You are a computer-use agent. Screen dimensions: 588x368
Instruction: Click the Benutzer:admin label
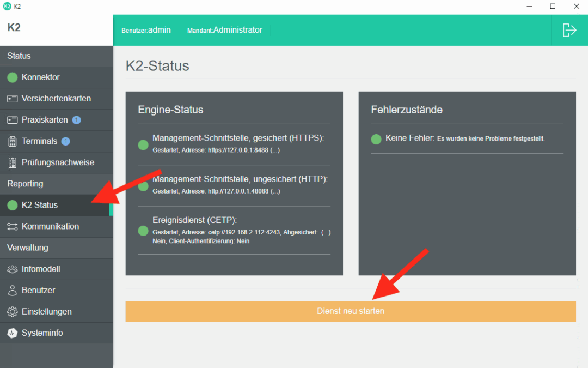coord(146,30)
